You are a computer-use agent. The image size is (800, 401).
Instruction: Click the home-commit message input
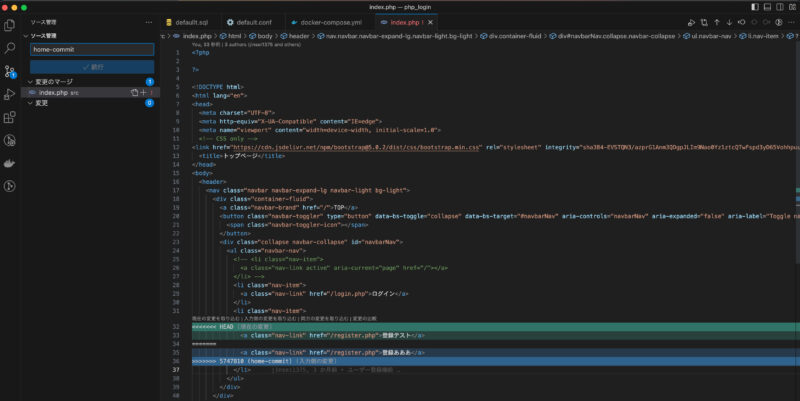point(92,49)
